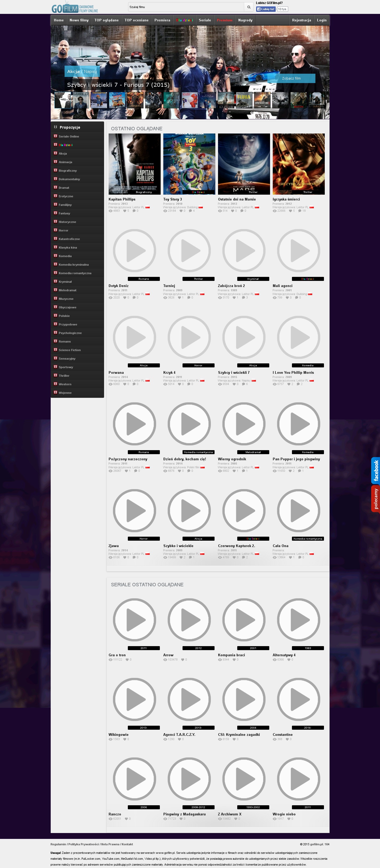
Task: Click the search magnifier button
Action: click(x=249, y=7)
